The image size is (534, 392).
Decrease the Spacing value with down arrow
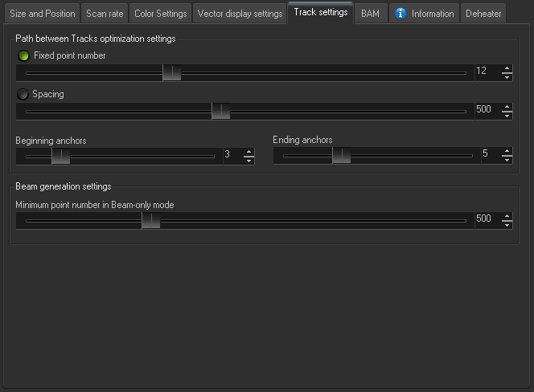tap(507, 116)
